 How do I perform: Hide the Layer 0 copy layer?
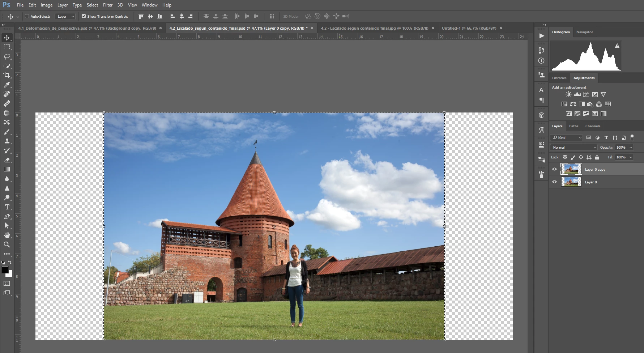point(554,169)
